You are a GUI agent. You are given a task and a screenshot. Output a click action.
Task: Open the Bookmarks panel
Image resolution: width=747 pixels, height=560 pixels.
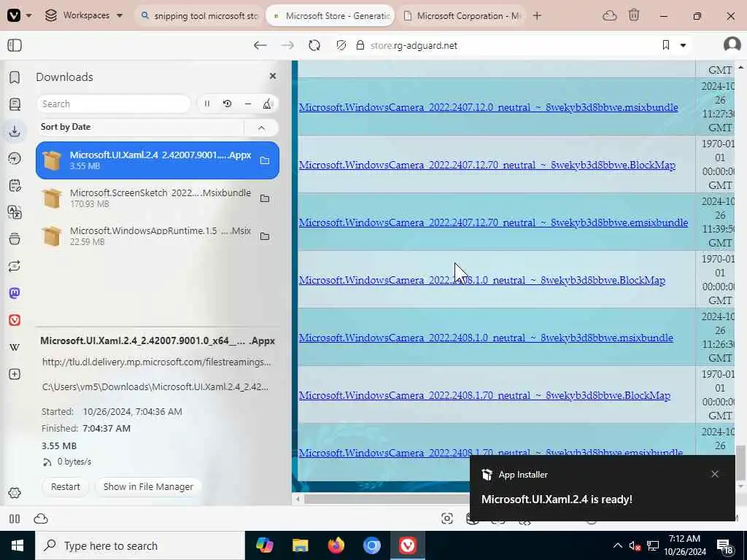15,77
